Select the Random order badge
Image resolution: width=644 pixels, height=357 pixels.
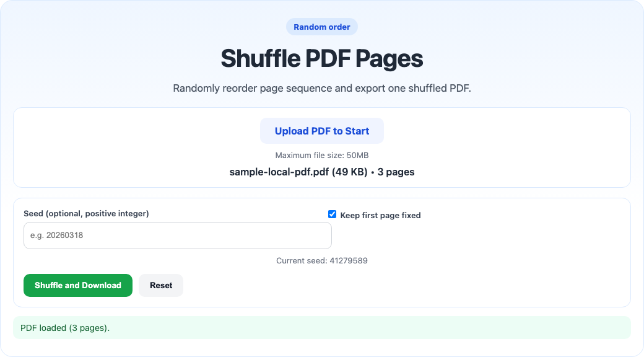pyautogui.click(x=321, y=27)
